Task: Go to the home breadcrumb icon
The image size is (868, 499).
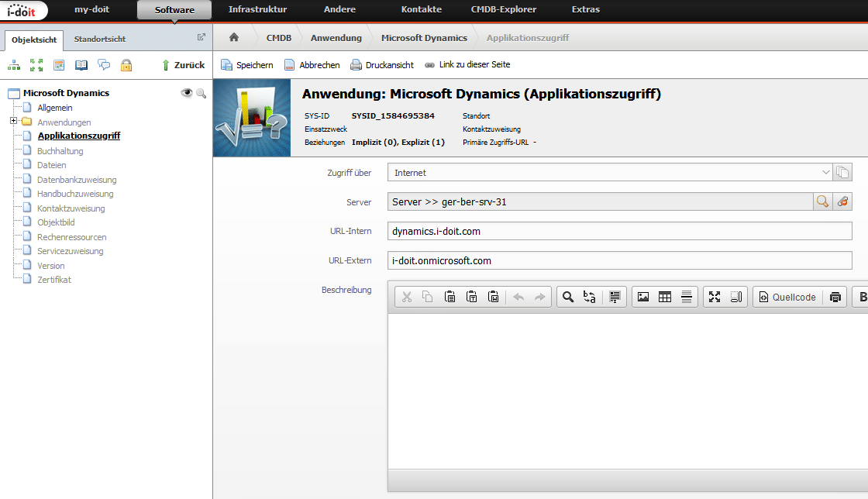Action: coord(234,38)
